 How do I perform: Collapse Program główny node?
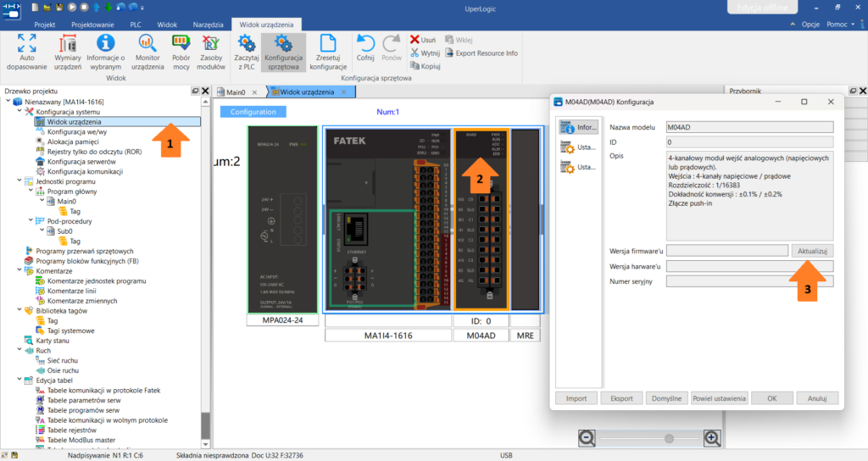31,192
